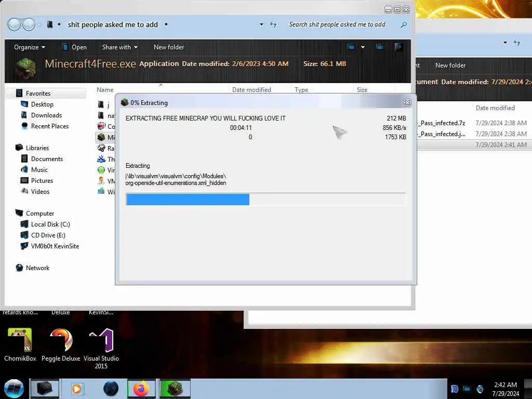The height and width of the screenshot is (399, 532).
Task: Toggle the preview pane icon
Action: tap(380, 47)
